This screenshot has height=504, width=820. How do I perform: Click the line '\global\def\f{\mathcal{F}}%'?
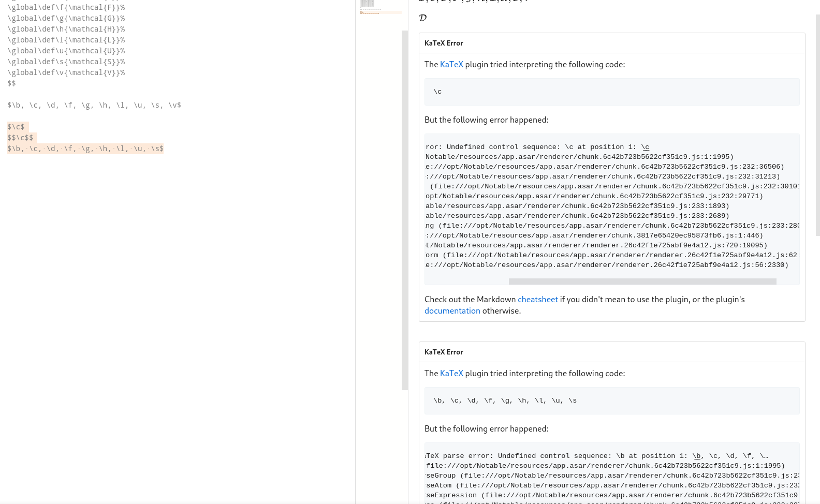click(x=66, y=7)
